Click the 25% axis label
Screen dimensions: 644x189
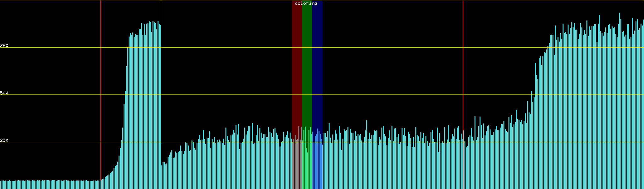4,140
